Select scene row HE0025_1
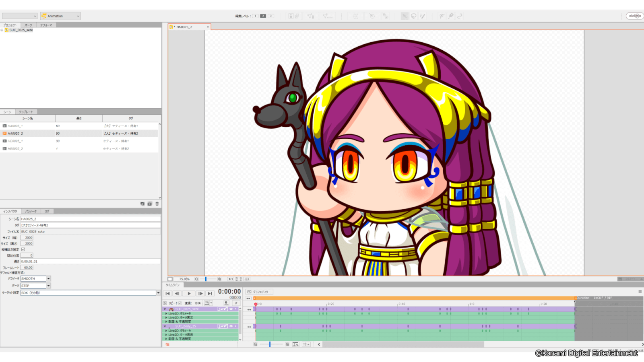This screenshot has height=362, width=644. click(x=79, y=141)
